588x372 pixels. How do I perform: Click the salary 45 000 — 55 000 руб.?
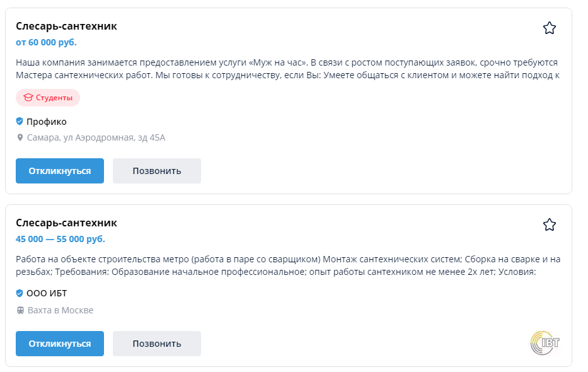tap(61, 239)
